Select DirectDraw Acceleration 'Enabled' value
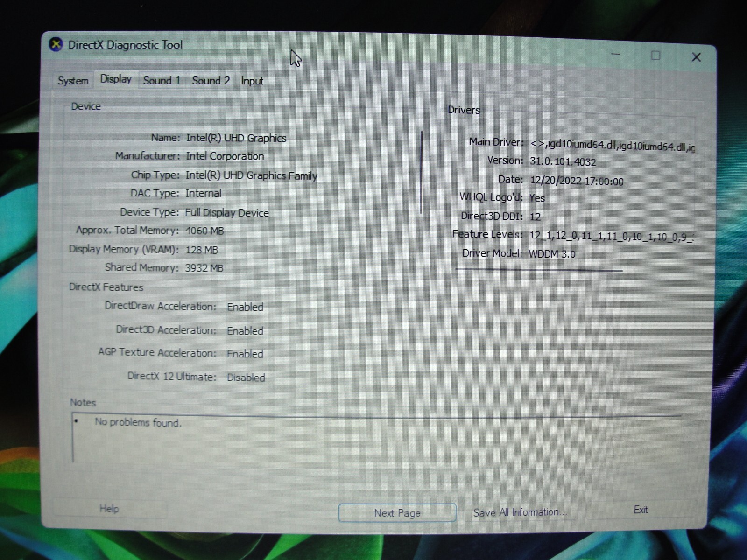The image size is (747, 560). (245, 307)
